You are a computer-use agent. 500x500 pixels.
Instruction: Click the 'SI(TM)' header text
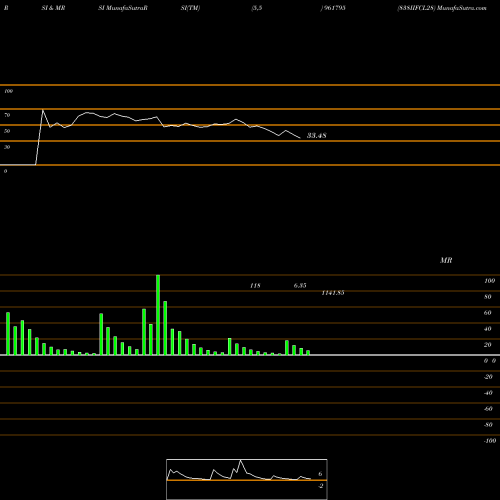pyautogui.click(x=190, y=8)
